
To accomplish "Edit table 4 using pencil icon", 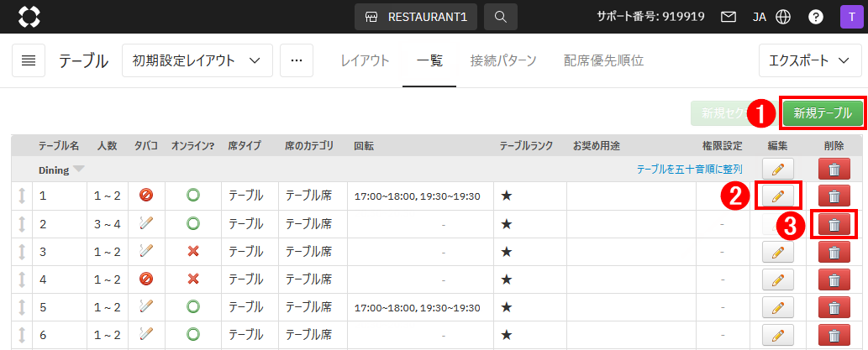I will (777, 279).
